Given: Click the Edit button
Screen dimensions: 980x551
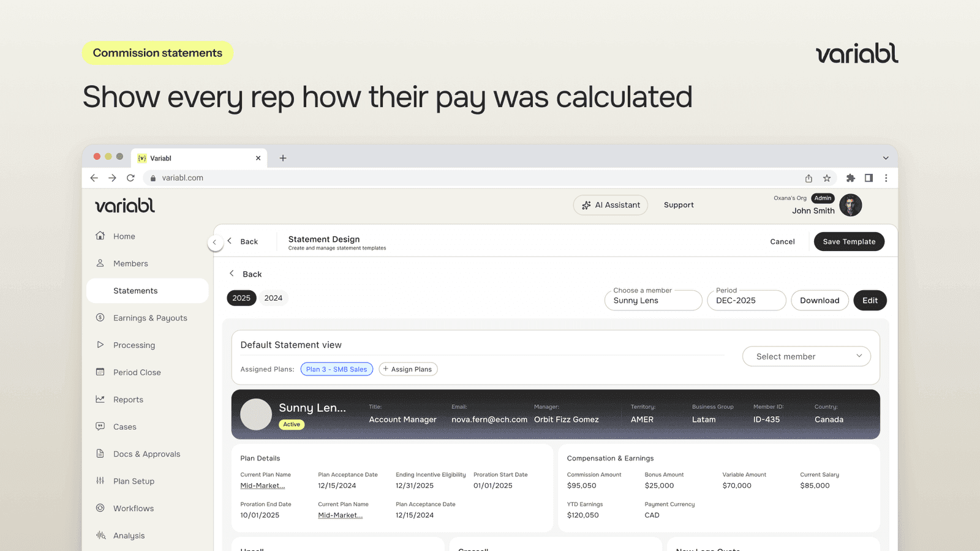Looking at the screenshot, I should click(870, 300).
